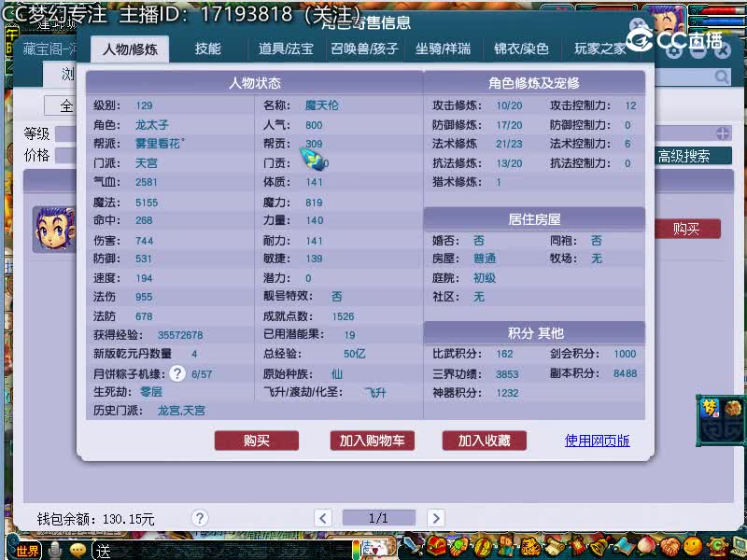Click the 总经验 value 50亿

click(355, 354)
